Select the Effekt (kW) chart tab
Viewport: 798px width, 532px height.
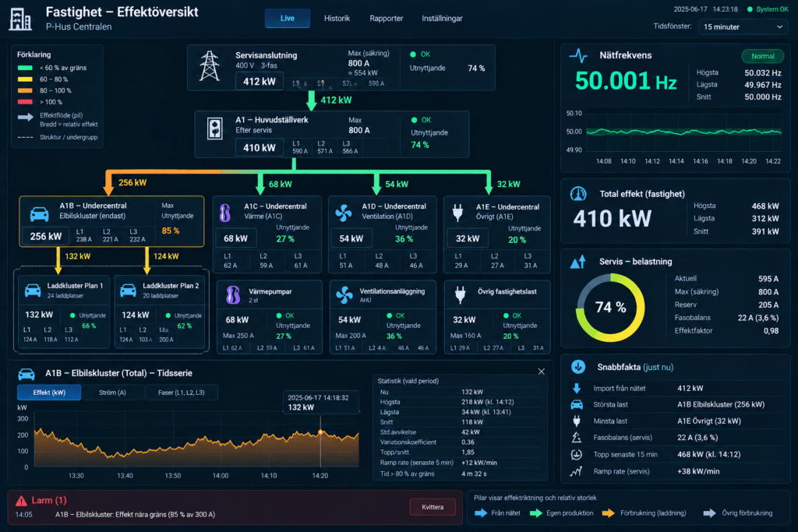click(49, 393)
